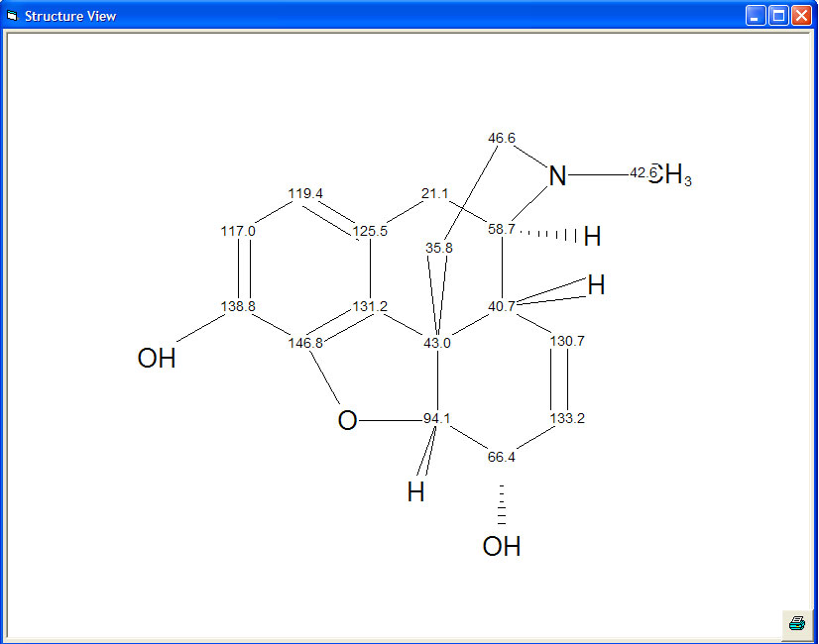
Task: Select the 58.7 carbon shift label
Action: point(502,229)
